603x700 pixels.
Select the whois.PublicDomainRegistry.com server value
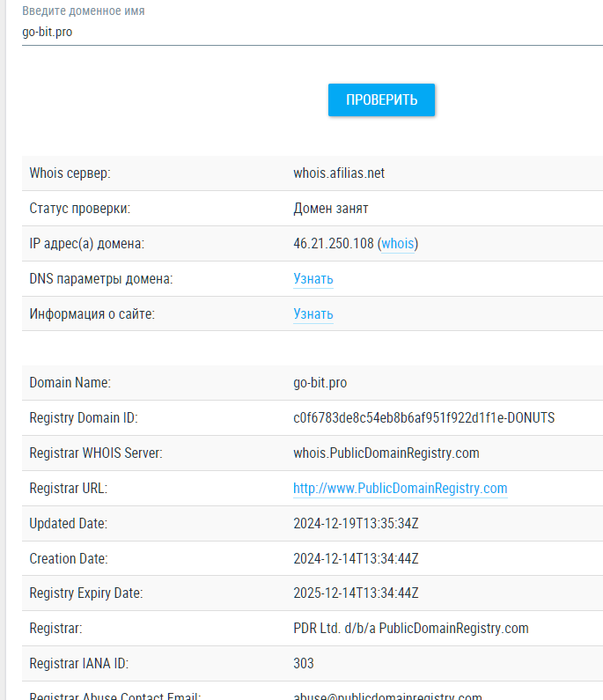(386, 453)
